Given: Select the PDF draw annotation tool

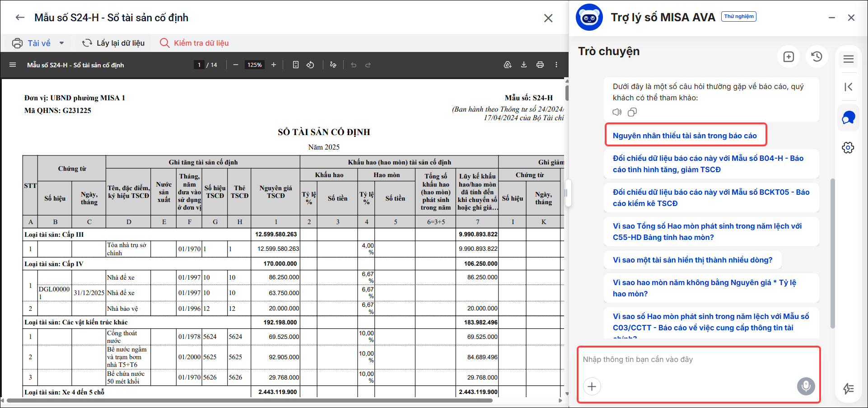Looking at the screenshot, I should tap(333, 65).
